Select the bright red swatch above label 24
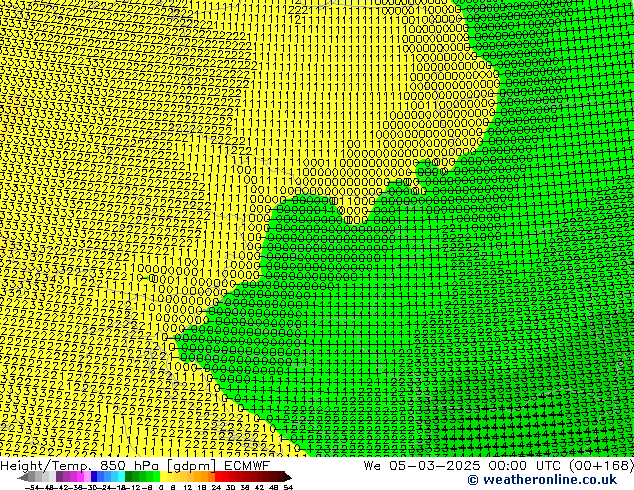634x490 pixels. [218, 476]
